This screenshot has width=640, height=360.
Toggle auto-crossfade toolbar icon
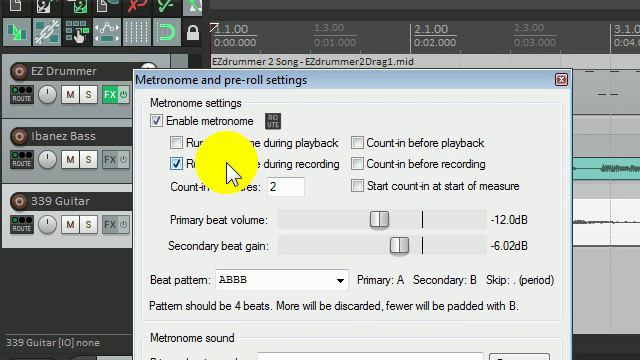[17, 32]
